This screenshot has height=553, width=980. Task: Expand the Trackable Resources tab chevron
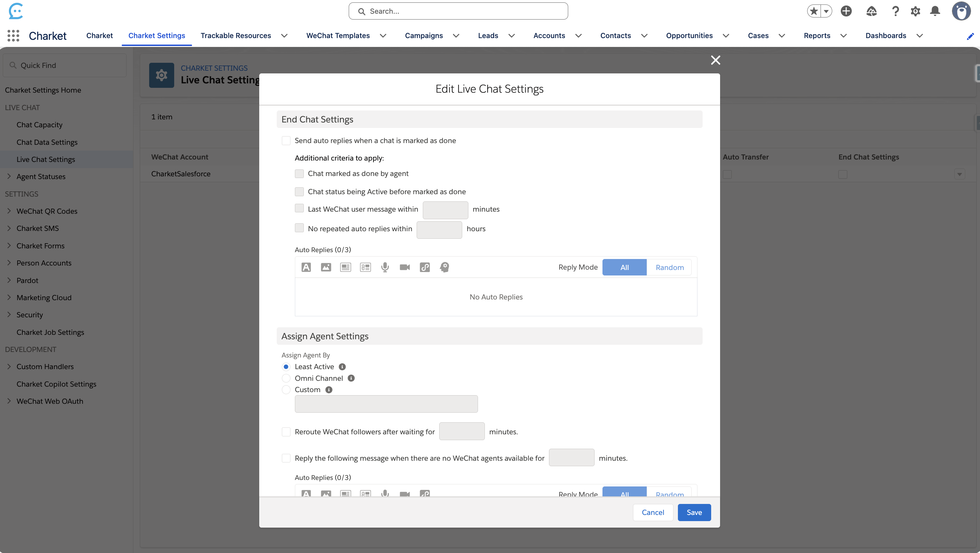[x=284, y=36]
